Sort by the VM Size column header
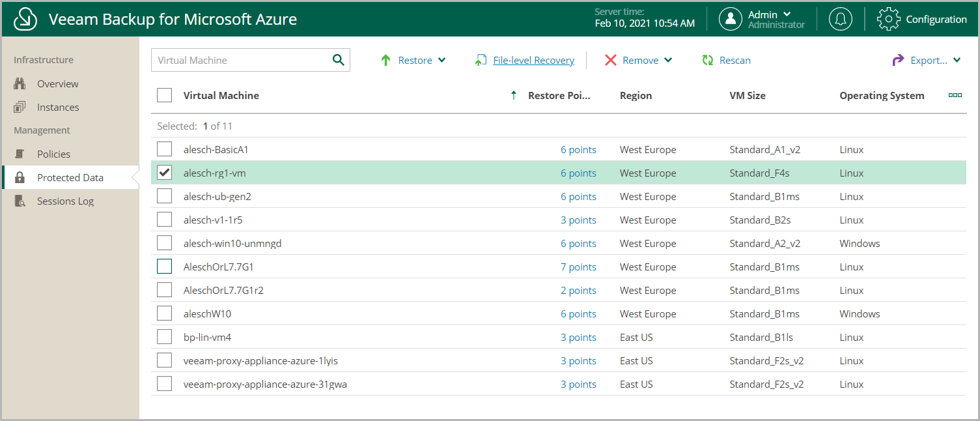 coord(748,95)
